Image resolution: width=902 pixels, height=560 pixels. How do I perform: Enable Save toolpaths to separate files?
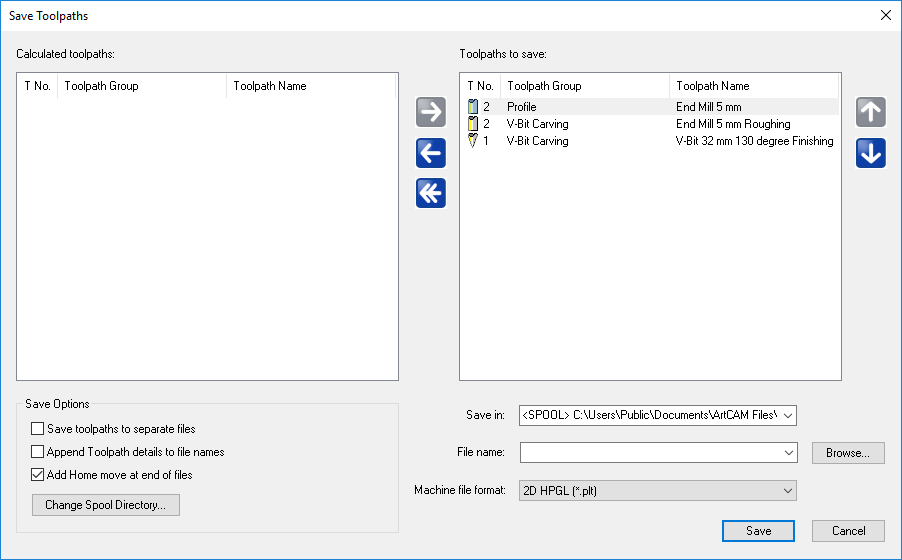(x=37, y=429)
